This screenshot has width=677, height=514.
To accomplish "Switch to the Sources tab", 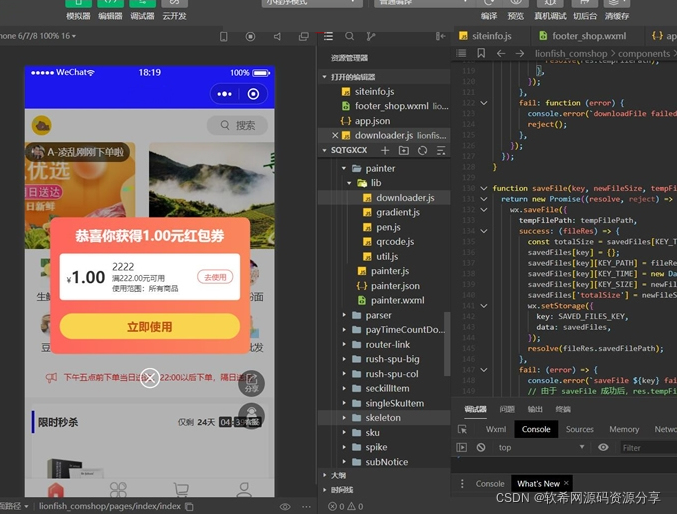I will (x=579, y=429).
